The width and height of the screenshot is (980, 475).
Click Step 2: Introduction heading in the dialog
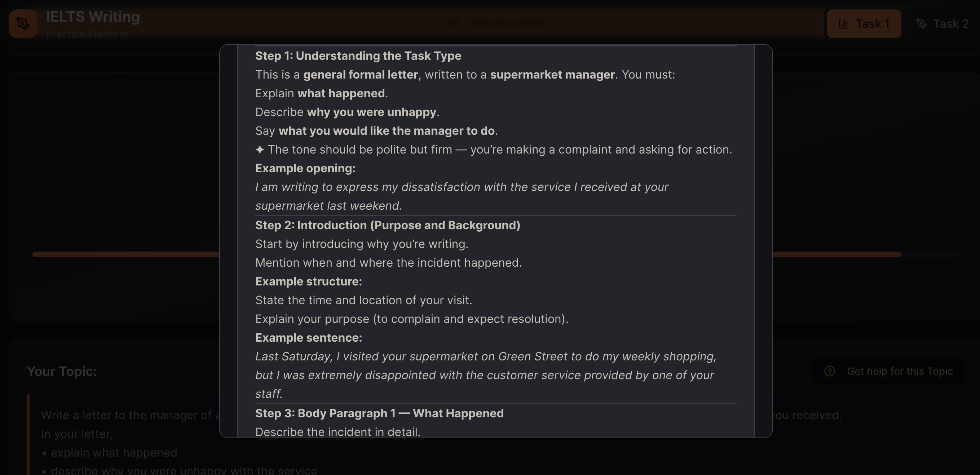pos(387,225)
